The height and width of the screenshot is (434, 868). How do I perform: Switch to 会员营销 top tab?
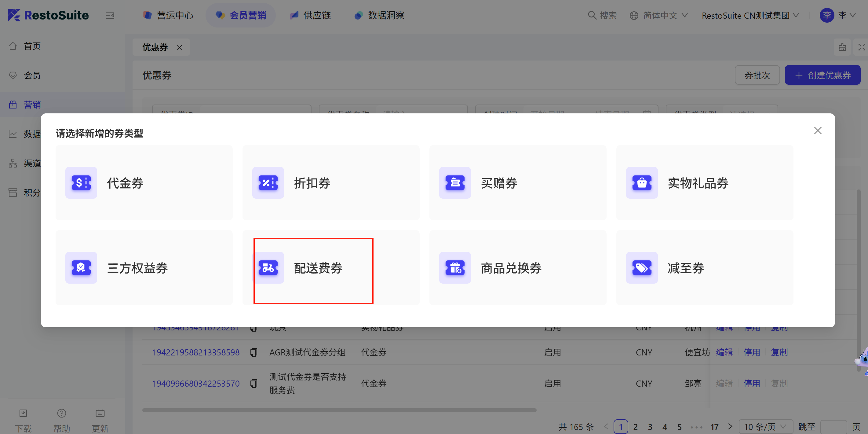pyautogui.click(x=241, y=15)
